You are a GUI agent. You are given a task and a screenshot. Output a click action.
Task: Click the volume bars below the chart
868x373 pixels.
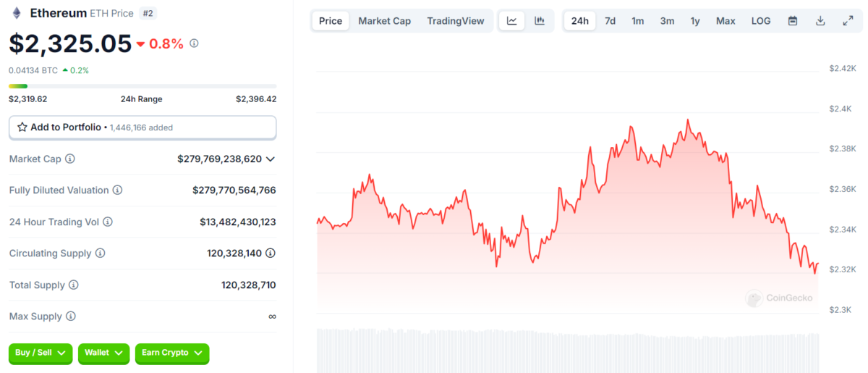[568, 351]
